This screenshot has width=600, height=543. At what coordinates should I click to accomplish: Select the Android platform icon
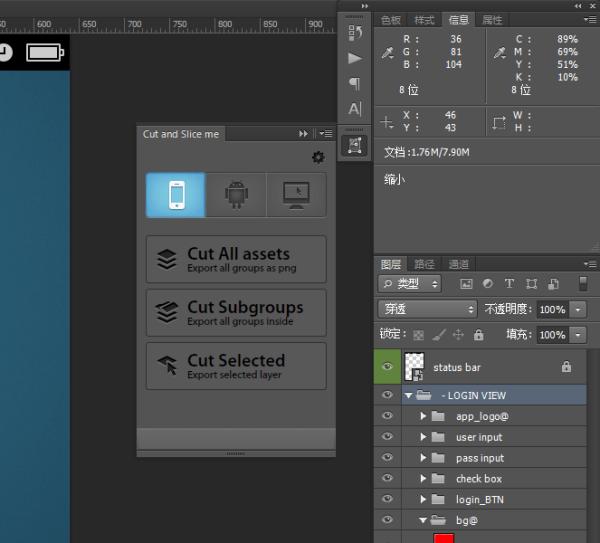(x=236, y=195)
